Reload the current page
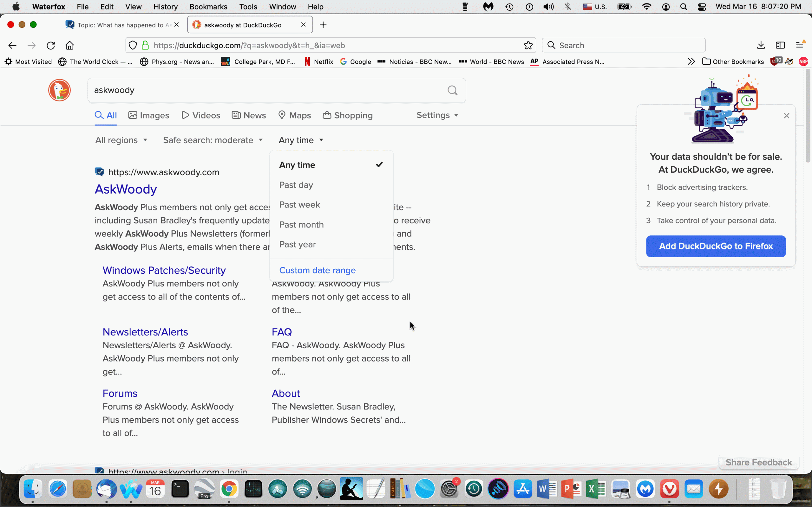812x507 pixels. pyautogui.click(x=51, y=45)
